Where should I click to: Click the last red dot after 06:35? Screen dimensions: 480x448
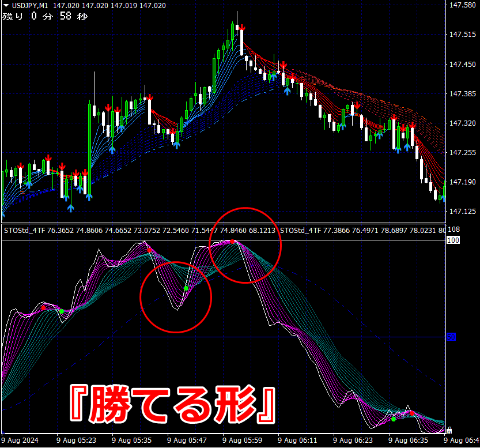pos(412,413)
